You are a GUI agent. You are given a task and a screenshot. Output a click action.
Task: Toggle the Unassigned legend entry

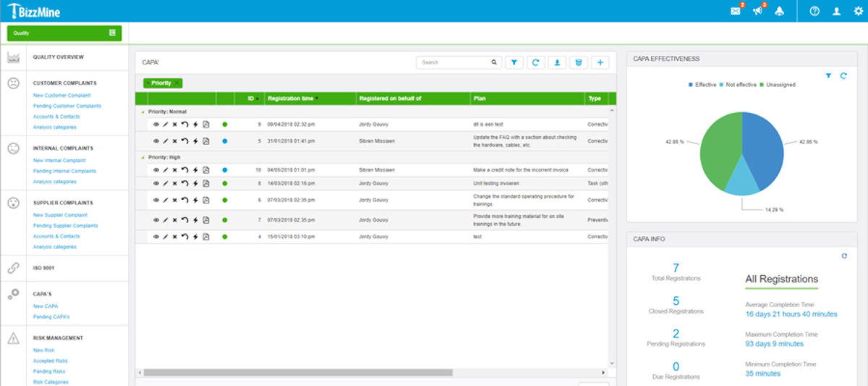coord(777,85)
